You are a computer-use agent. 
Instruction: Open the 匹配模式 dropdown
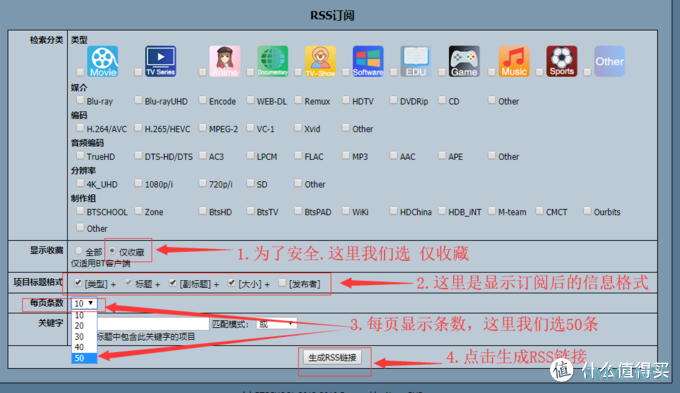pos(277,324)
